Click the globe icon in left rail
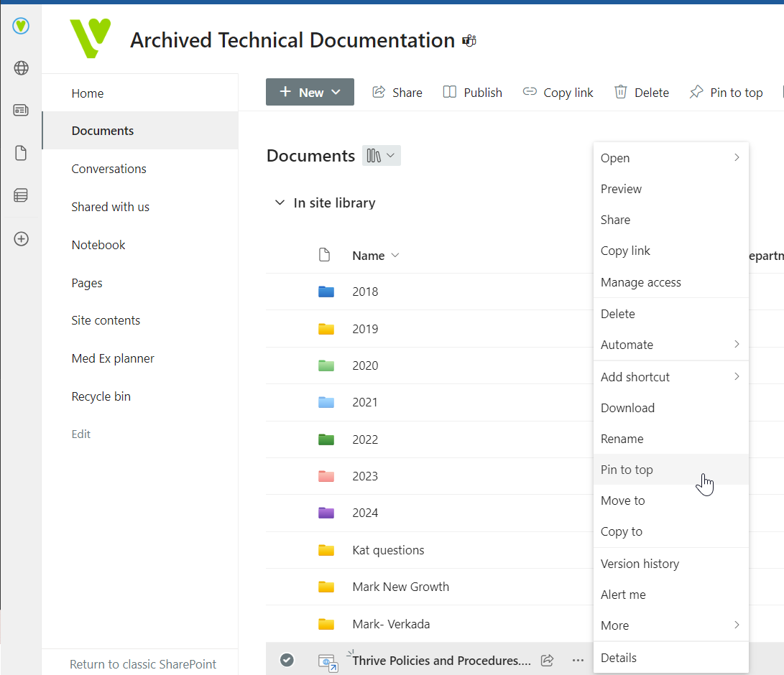The height and width of the screenshot is (675, 784). 21,68
